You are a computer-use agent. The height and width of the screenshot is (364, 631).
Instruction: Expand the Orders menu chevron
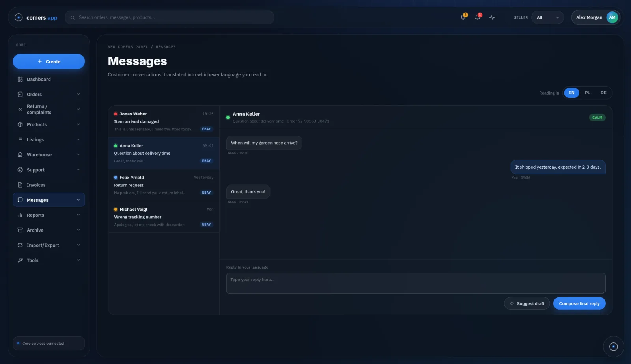[78, 94]
